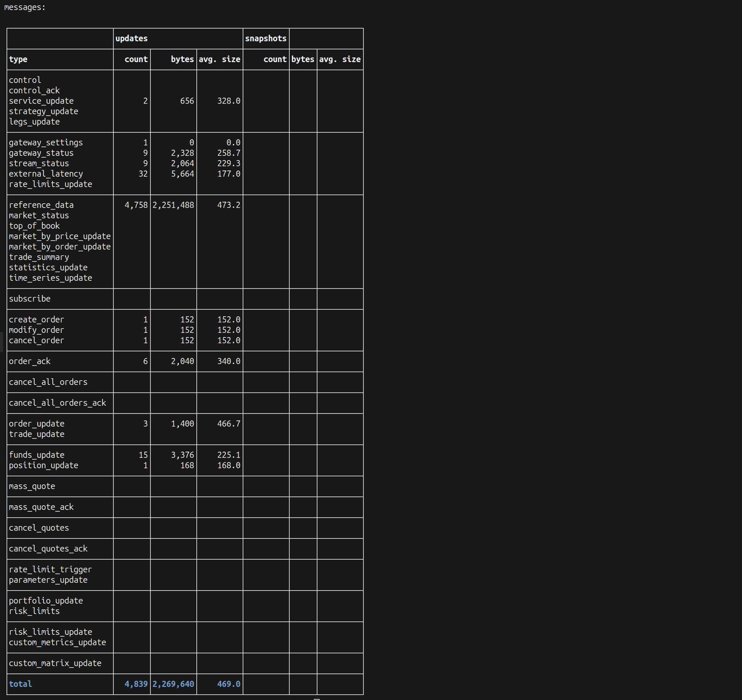This screenshot has height=700, width=742.
Task: Select the "legs_update" type name
Action: pos(34,122)
